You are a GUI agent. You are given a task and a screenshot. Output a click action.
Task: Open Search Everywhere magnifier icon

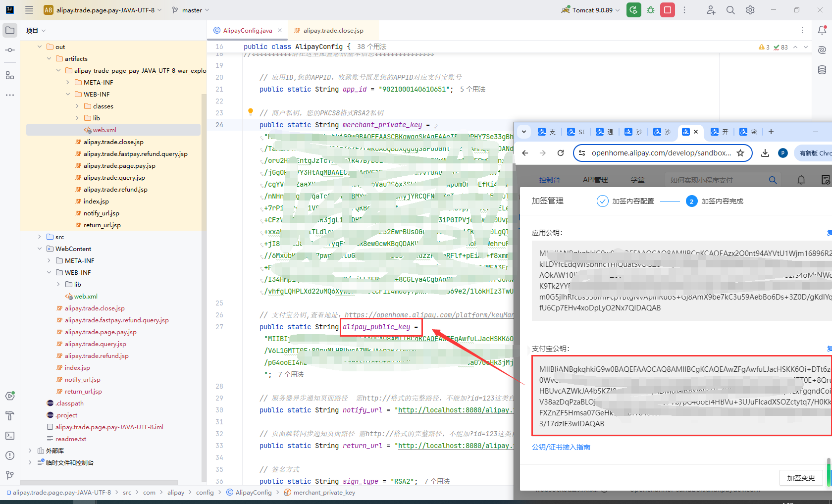point(730,10)
